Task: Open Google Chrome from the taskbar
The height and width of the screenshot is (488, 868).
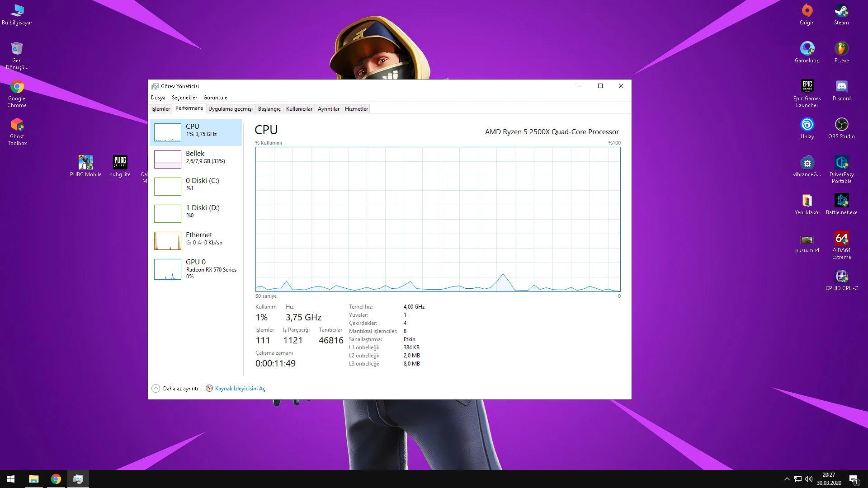Action: pyautogui.click(x=56, y=479)
